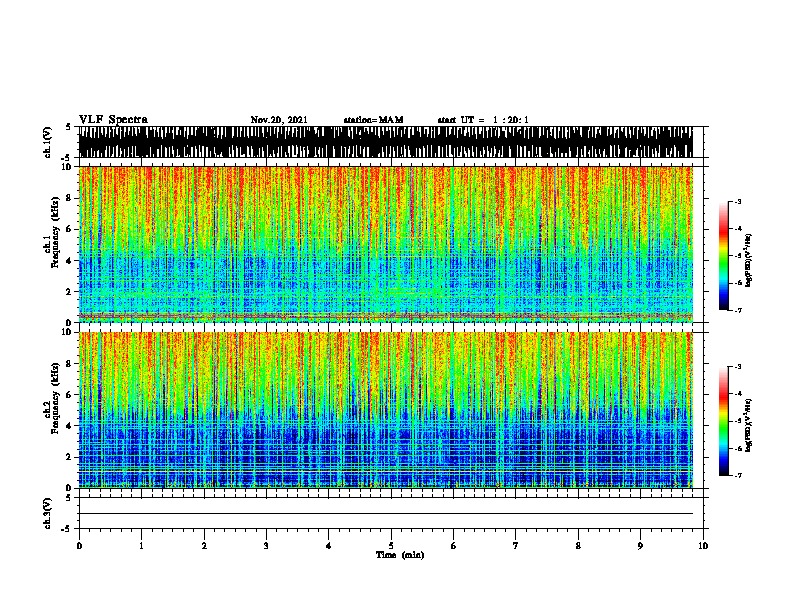Viewport: 792px width, 612px height.
Task: Click the time axis tick label "5"
Action: [x=391, y=546]
